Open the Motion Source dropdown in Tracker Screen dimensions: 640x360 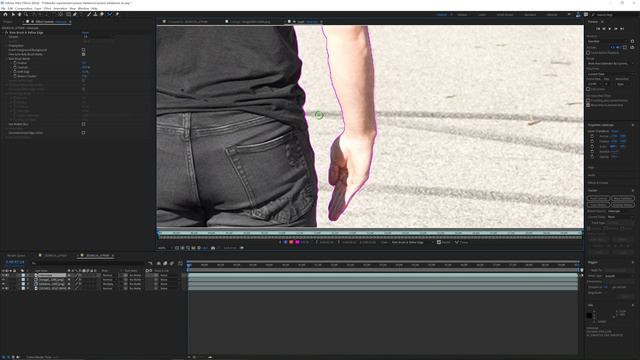point(617,211)
